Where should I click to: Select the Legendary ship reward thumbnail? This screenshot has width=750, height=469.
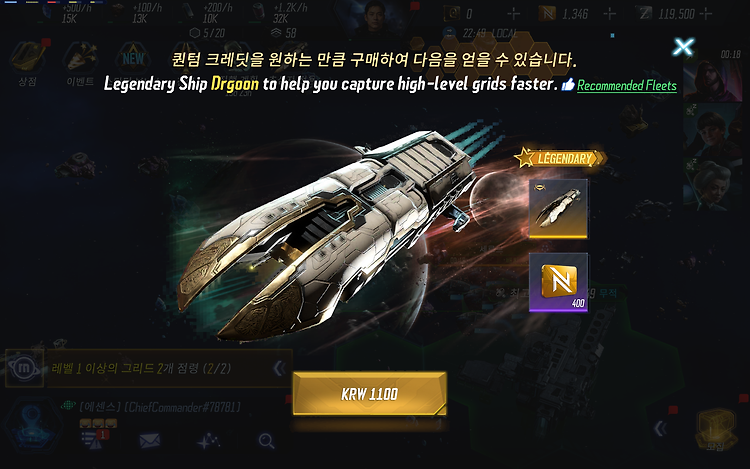(x=558, y=208)
